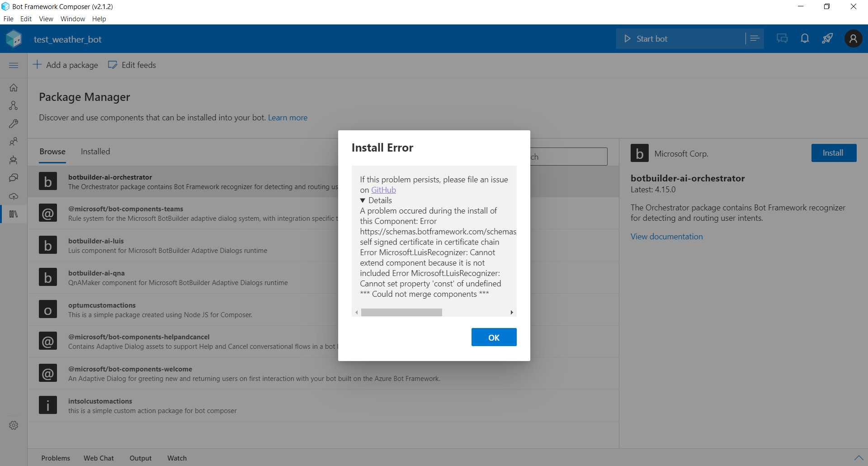This screenshot has height=466, width=868.
Task: Open the dialog flow designer sidebar icon
Action: pyautogui.click(x=14, y=105)
